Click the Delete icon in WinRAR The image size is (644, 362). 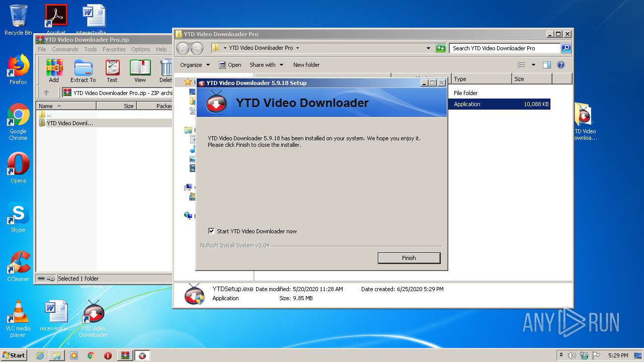point(166,71)
